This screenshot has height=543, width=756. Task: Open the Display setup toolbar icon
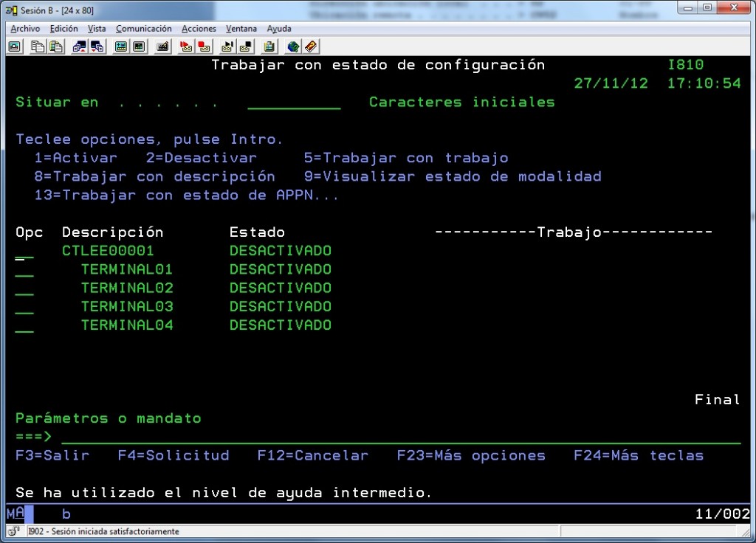coord(120,46)
